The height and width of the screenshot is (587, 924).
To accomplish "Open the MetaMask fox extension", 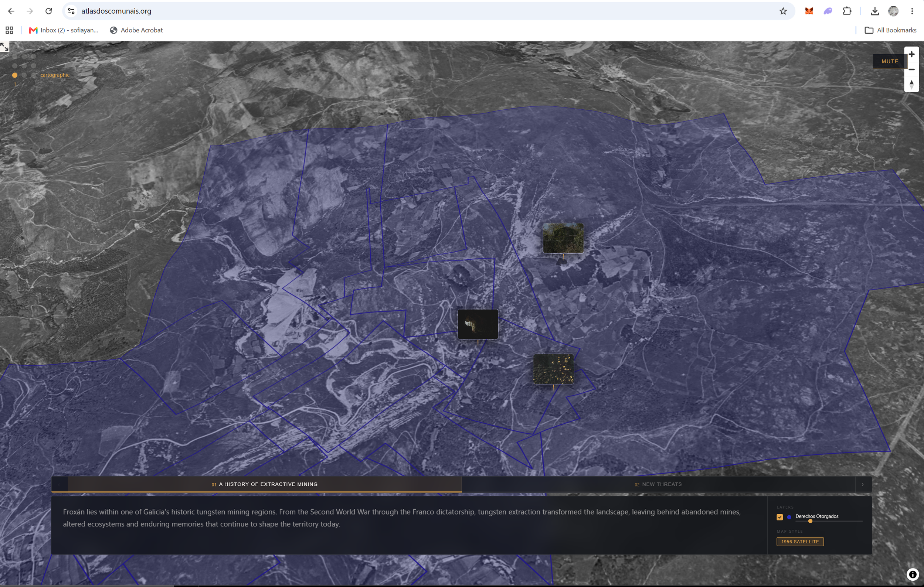I will coord(809,11).
